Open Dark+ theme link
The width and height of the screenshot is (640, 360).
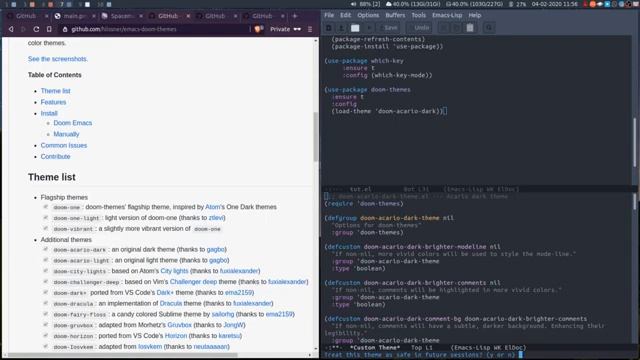coord(165,292)
